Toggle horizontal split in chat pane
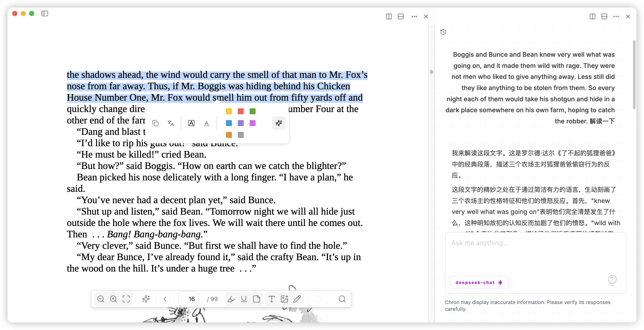This screenshot has width=644, height=330. pyautogui.click(x=604, y=16)
